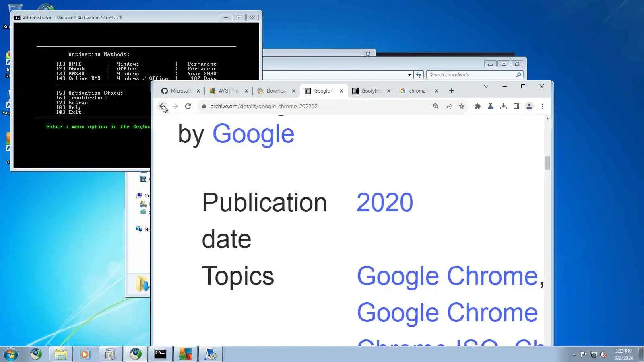644x362 pixels.
Task: Click the scrollbar up arrow in Chrome
Action: (x=547, y=119)
